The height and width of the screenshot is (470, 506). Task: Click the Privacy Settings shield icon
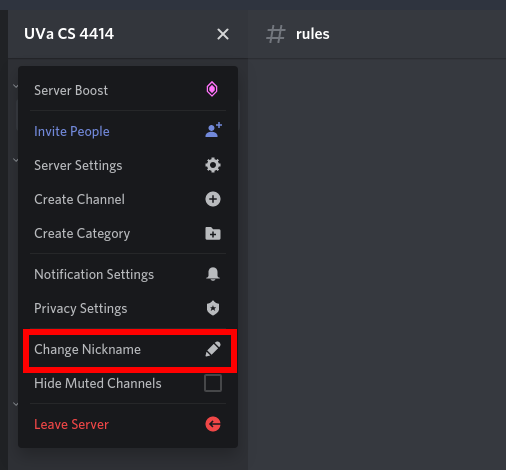[x=213, y=308]
